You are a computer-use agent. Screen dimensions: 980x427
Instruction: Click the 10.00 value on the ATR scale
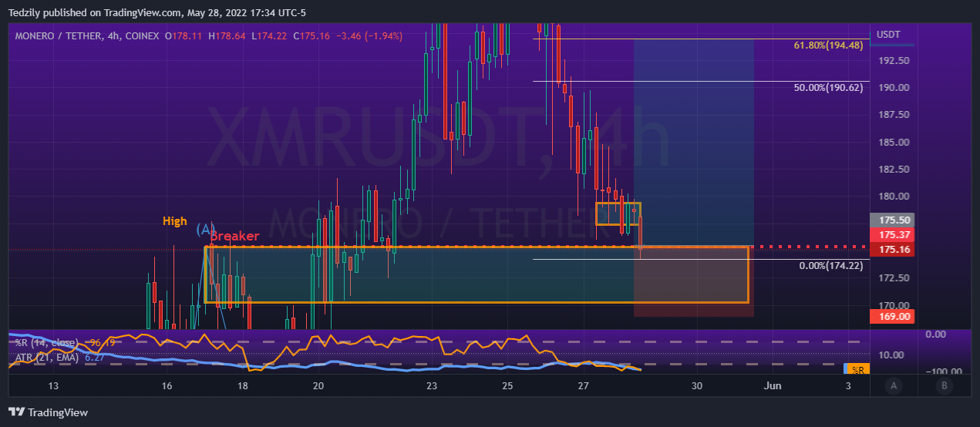[x=893, y=355]
